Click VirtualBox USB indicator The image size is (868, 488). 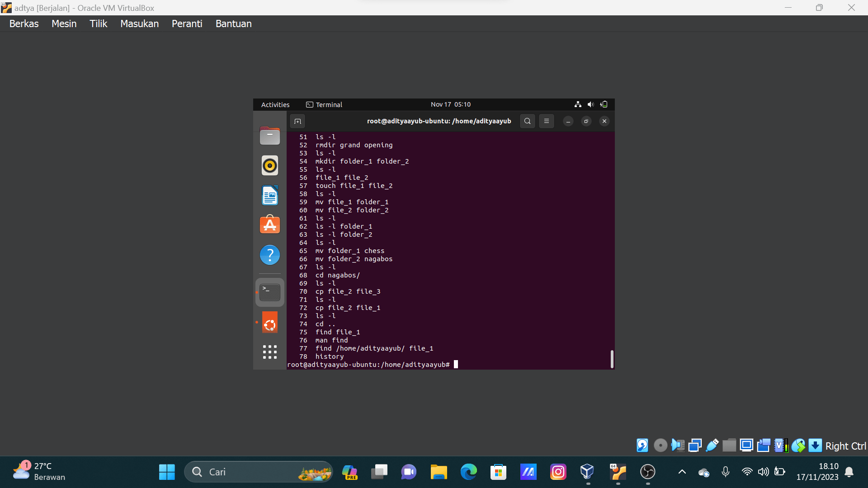coord(712,446)
